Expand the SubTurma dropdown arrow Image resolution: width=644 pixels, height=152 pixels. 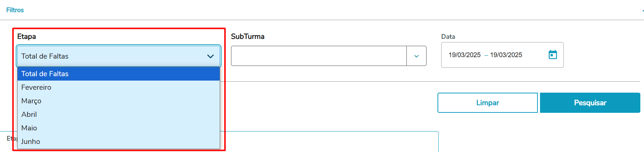tap(416, 56)
